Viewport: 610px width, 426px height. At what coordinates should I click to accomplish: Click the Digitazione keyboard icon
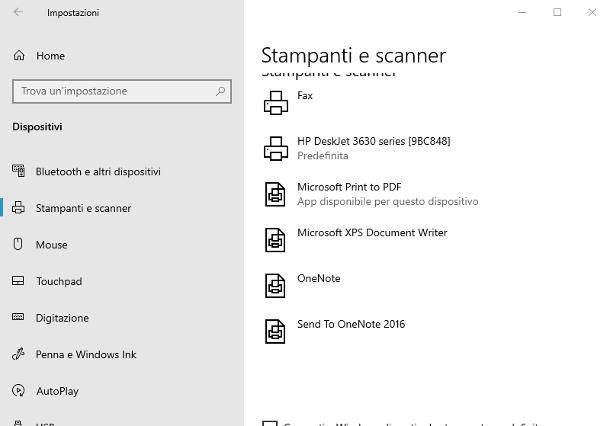pos(18,317)
